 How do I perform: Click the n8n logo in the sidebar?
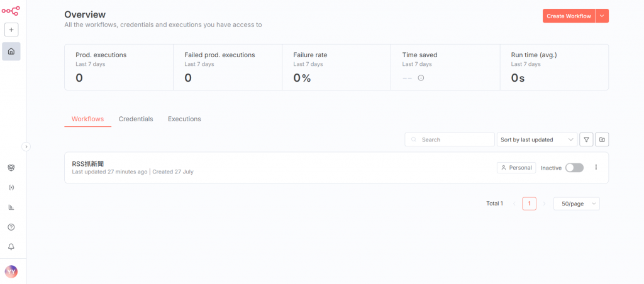pyautogui.click(x=11, y=10)
